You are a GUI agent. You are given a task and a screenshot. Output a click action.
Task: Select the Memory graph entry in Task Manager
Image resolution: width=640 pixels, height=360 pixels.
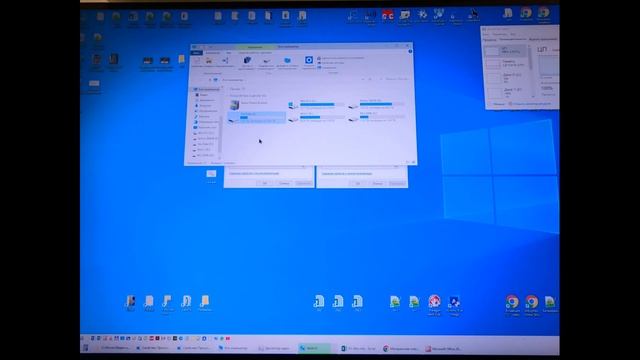point(507,64)
